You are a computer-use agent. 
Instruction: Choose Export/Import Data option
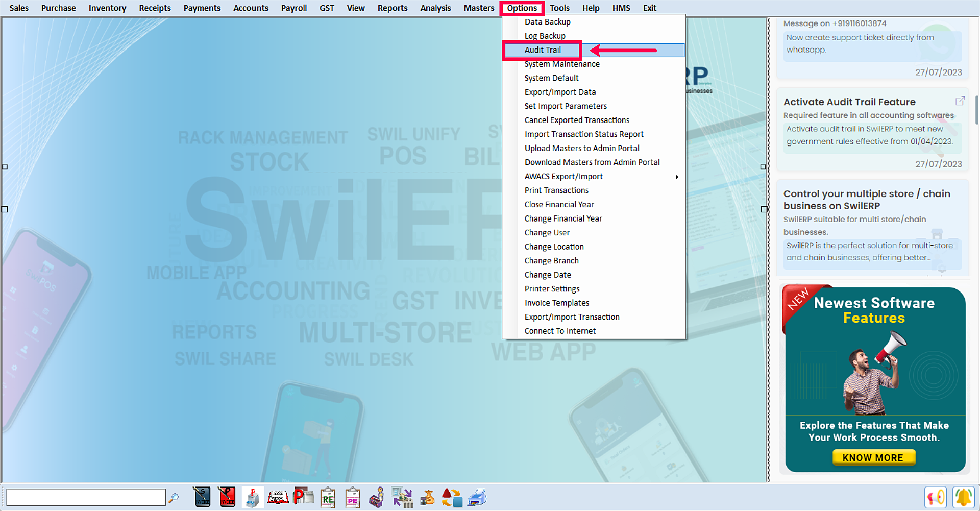pos(594,92)
